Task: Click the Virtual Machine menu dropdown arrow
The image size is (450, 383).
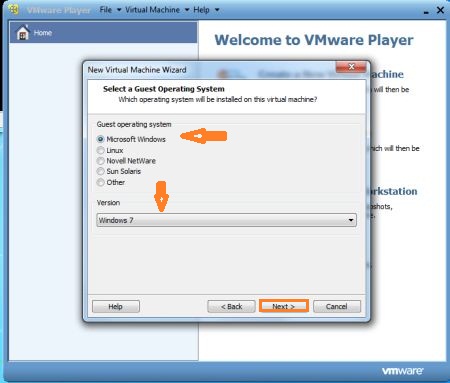Action: [187, 10]
